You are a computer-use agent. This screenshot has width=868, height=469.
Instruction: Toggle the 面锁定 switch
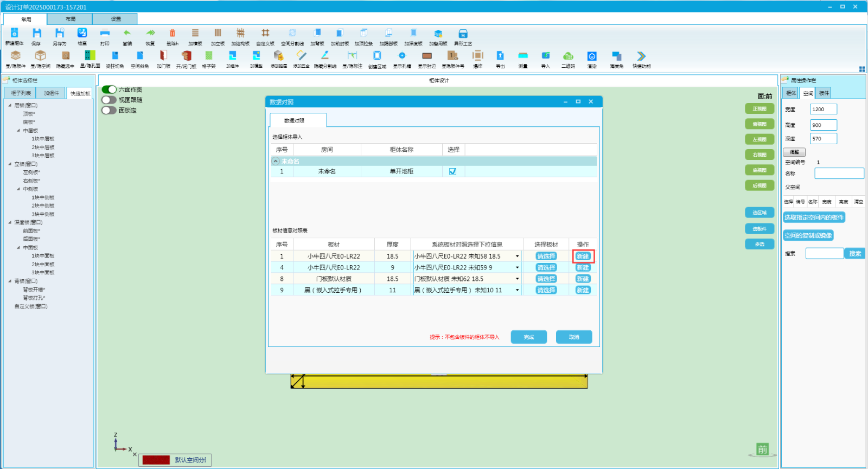coord(109,110)
